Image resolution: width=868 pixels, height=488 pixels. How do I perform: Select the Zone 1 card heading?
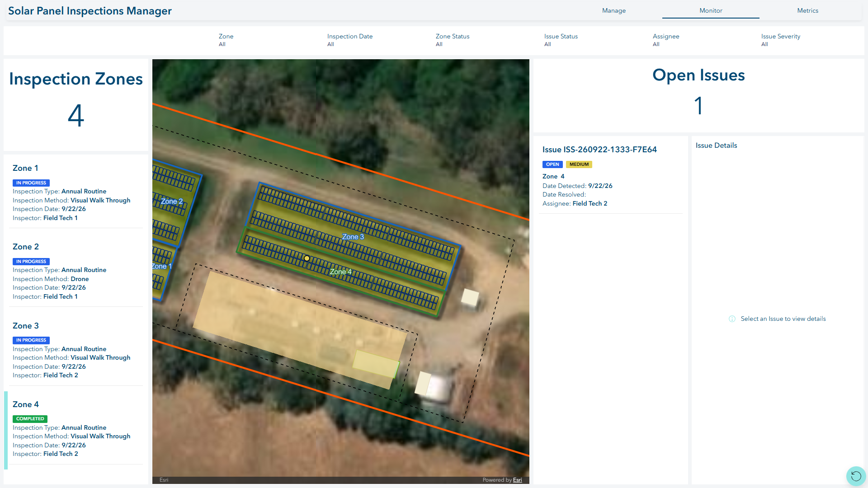(x=25, y=168)
